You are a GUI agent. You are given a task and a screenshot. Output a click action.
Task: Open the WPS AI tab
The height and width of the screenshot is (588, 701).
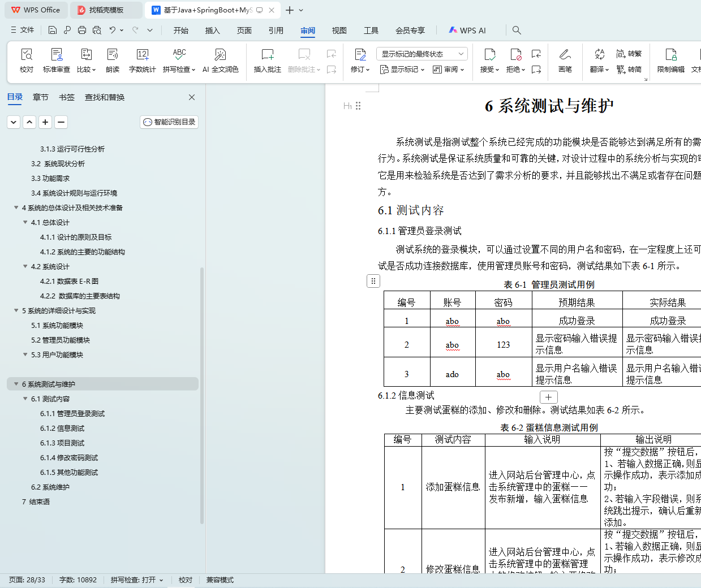tap(467, 31)
